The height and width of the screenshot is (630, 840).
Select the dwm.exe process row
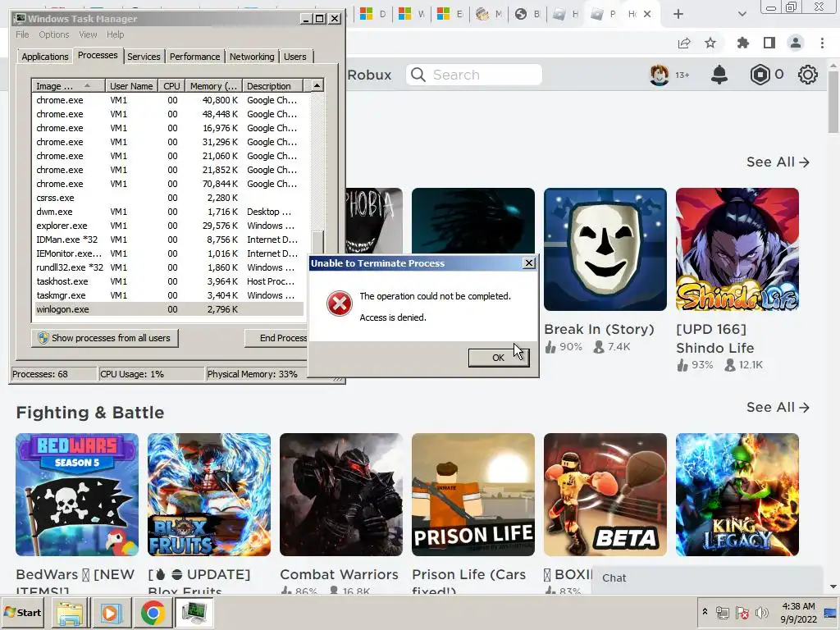[x=169, y=212]
